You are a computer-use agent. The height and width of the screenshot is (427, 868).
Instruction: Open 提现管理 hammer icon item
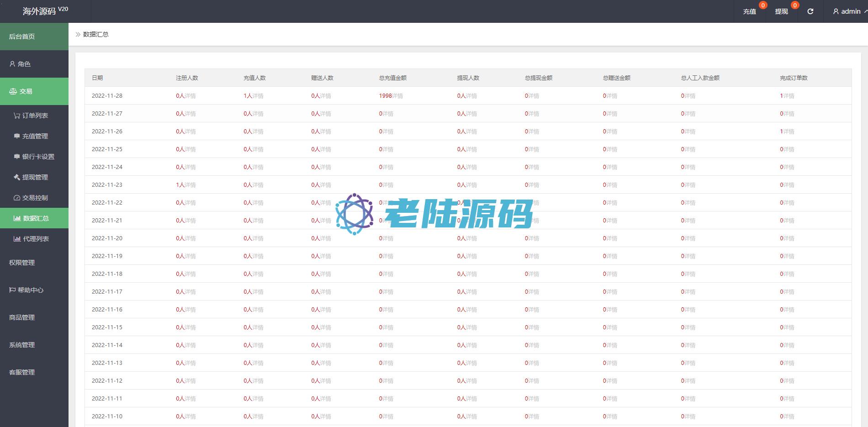coord(17,177)
